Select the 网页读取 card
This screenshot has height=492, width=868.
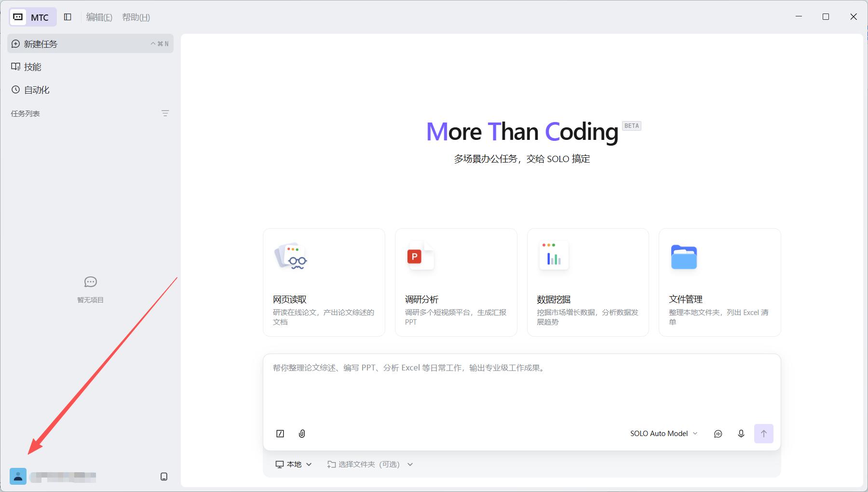click(x=324, y=282)
